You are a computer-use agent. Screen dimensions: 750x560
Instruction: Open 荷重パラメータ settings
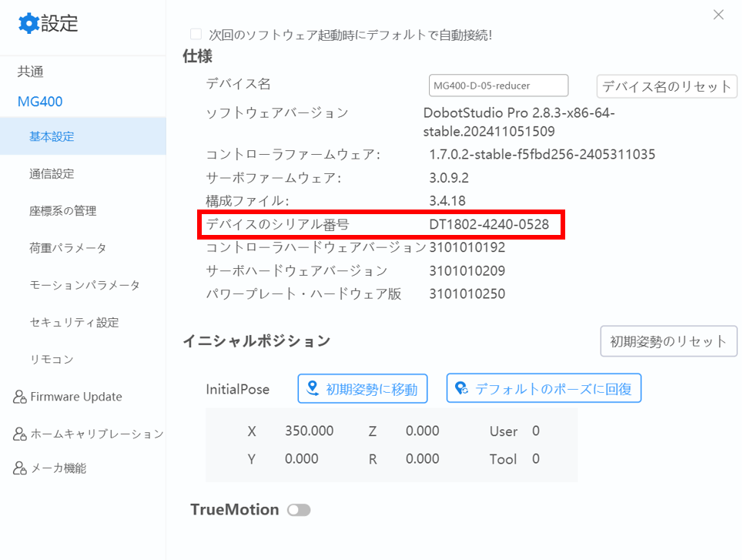68,248
